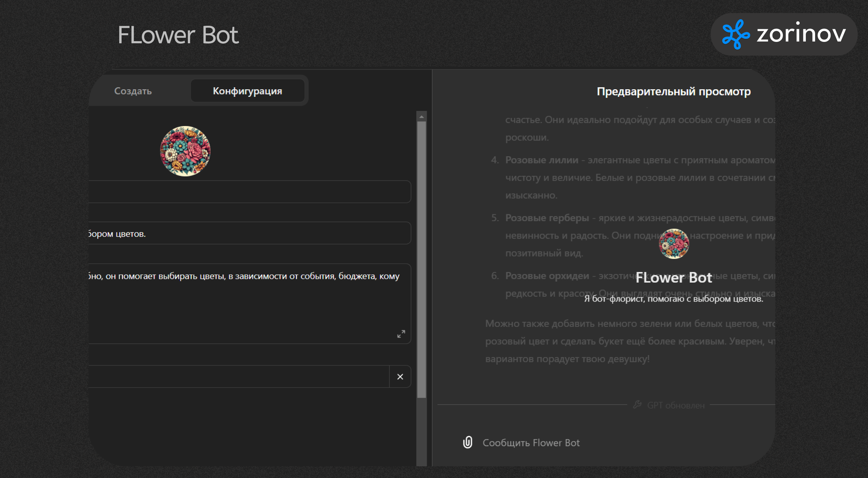
Task: Switch to the Создать tab
Action: pyautogui.click(x=133, y=91)
